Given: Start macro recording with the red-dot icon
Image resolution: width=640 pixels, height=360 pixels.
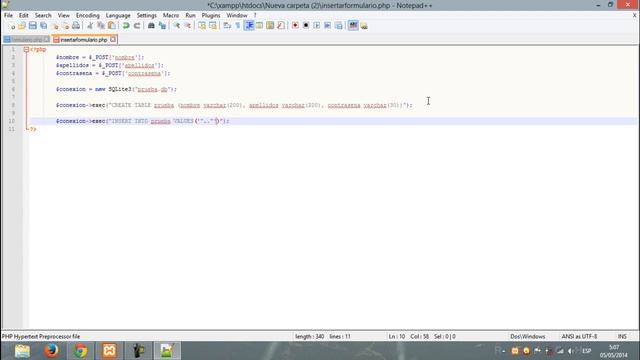Looking at the screenshot, I should (x=295, y=26).
